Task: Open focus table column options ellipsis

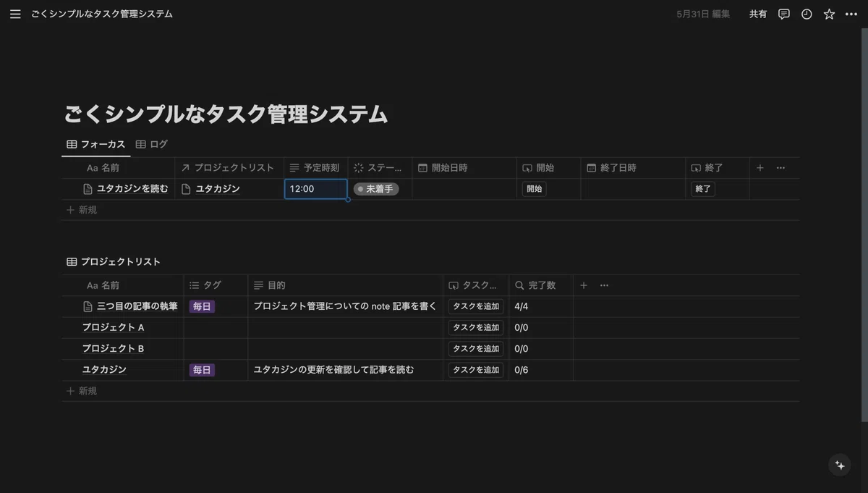Action: (x=780, y=168)
